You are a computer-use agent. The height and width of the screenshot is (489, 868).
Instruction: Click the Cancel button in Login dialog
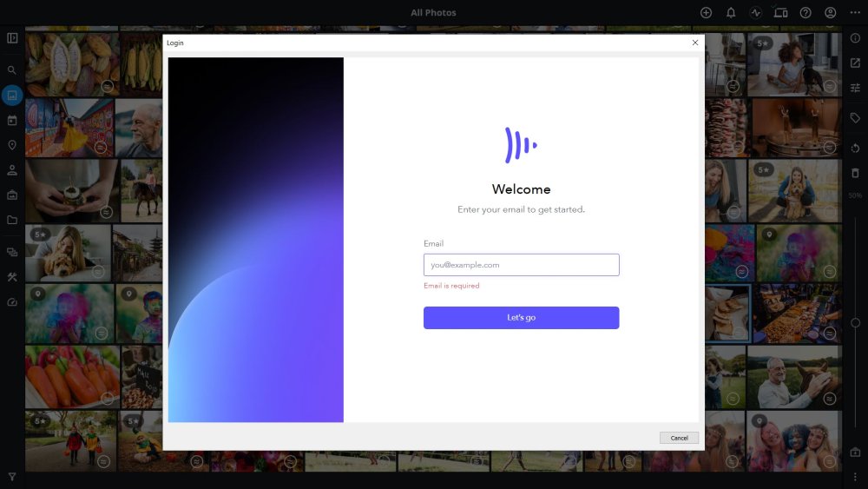(x=680, y=438)
